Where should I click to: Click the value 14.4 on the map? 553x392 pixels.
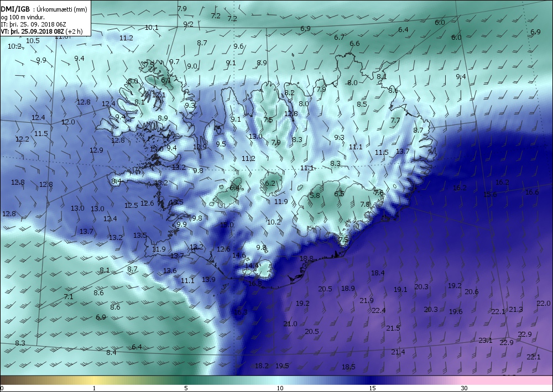click(x=252, y=265)
